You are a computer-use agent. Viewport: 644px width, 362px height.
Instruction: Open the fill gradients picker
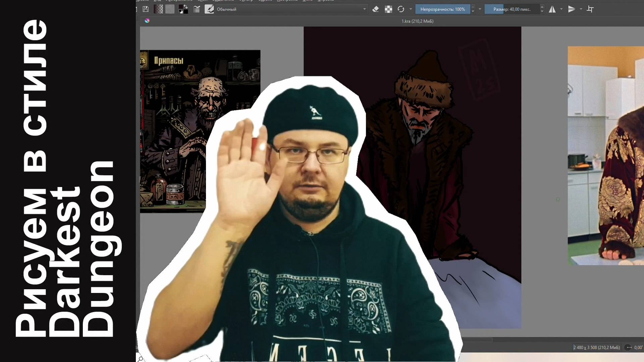[x=158, y=9]
